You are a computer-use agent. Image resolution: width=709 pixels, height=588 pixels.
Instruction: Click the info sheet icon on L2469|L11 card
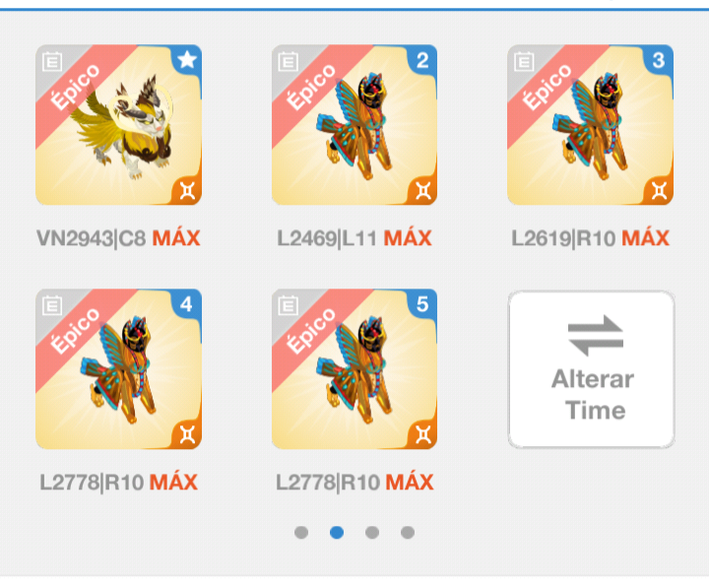click(288, 61)
